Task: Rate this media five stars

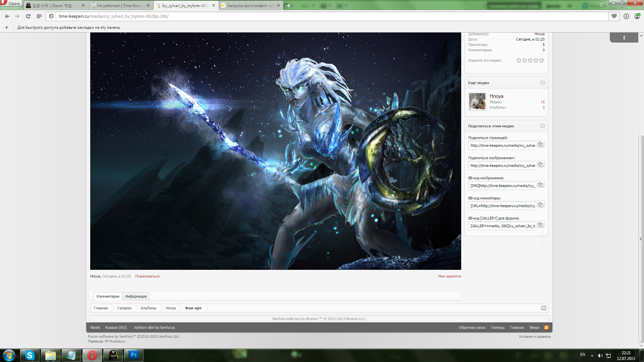Action: coord(542,60)
